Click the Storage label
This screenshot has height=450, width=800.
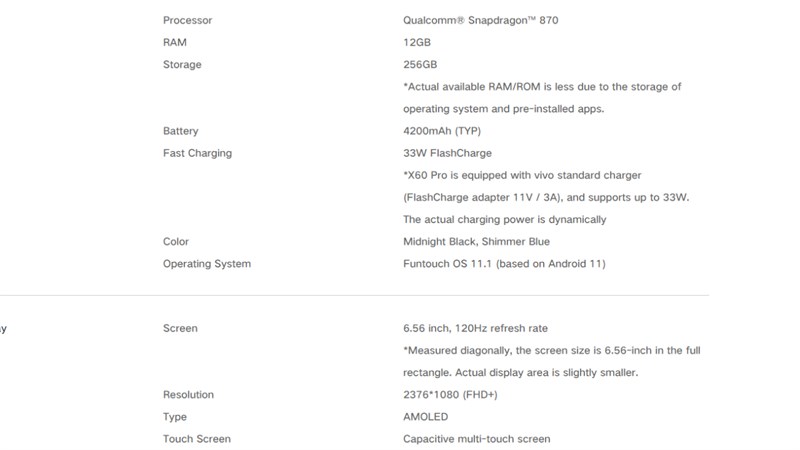[x=182, y=64]
